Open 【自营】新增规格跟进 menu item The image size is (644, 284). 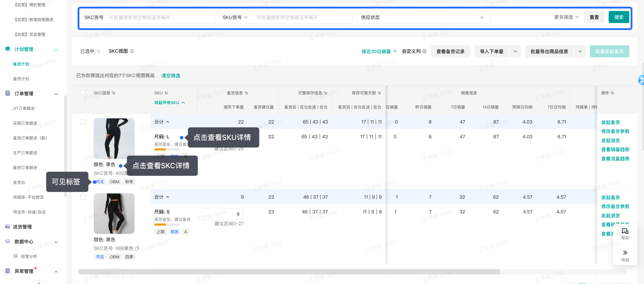point(33,20)
